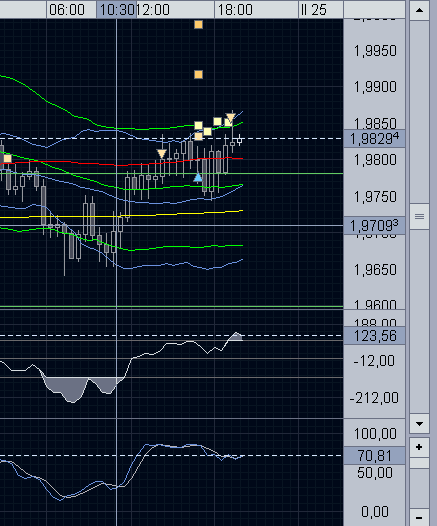
Task: Zoom in with the plus button
Action: click(x=419, y=448)
